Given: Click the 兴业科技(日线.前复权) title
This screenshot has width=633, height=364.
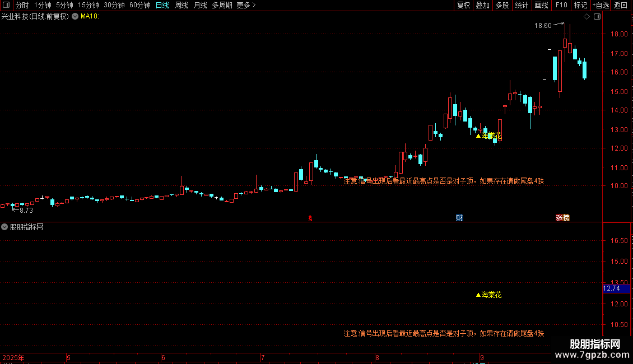Looking at the screenshot, I should pos(35,16).
